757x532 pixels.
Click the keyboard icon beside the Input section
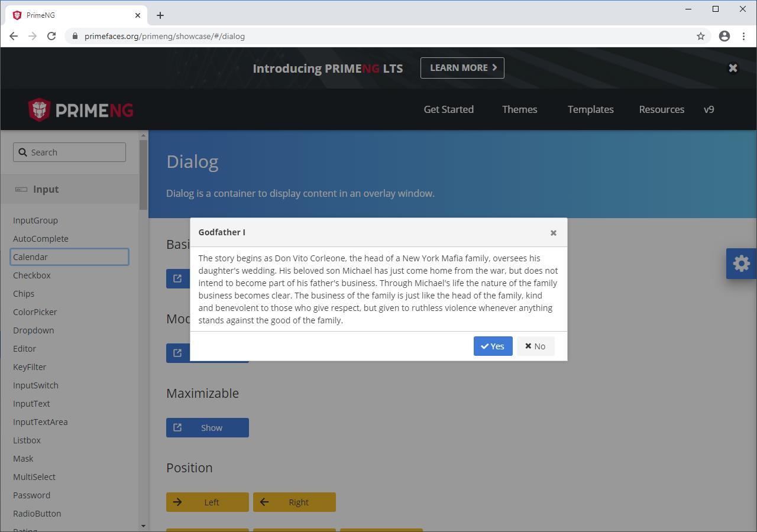pyautogui.click(x=21, y=189)
